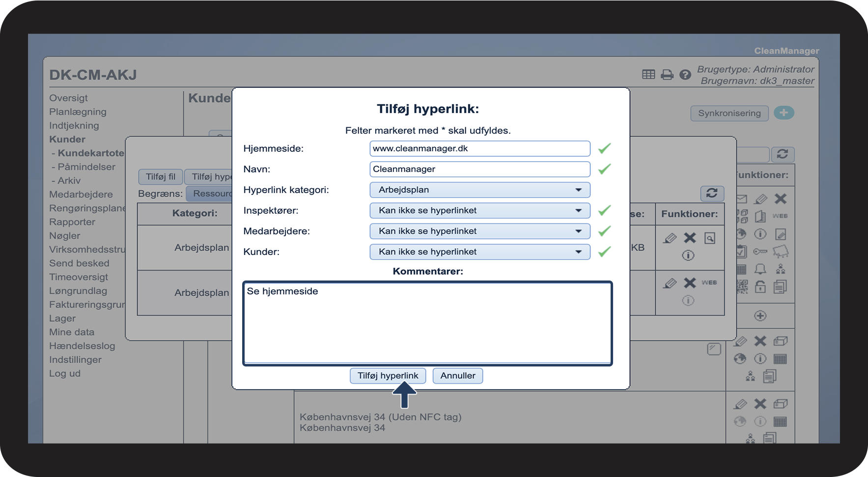Confirm with the Tilføj hyperlink button below the comments

pos(388,376)
